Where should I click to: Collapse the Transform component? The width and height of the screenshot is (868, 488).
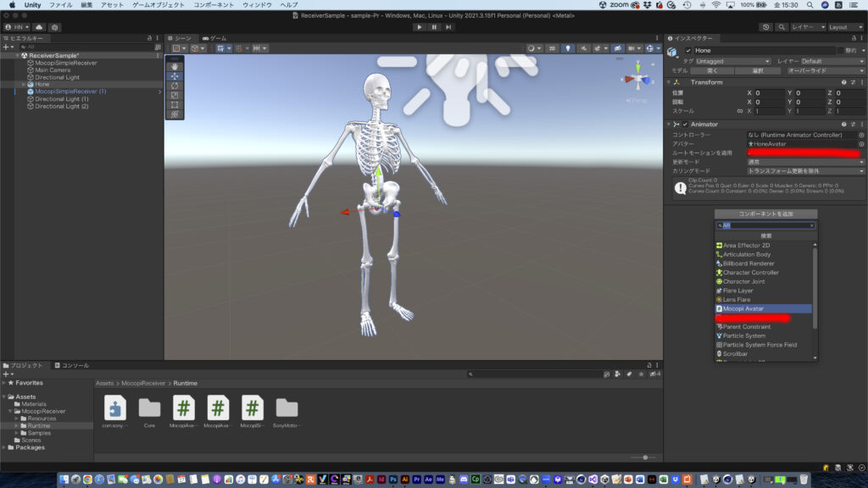pos(669,82)
